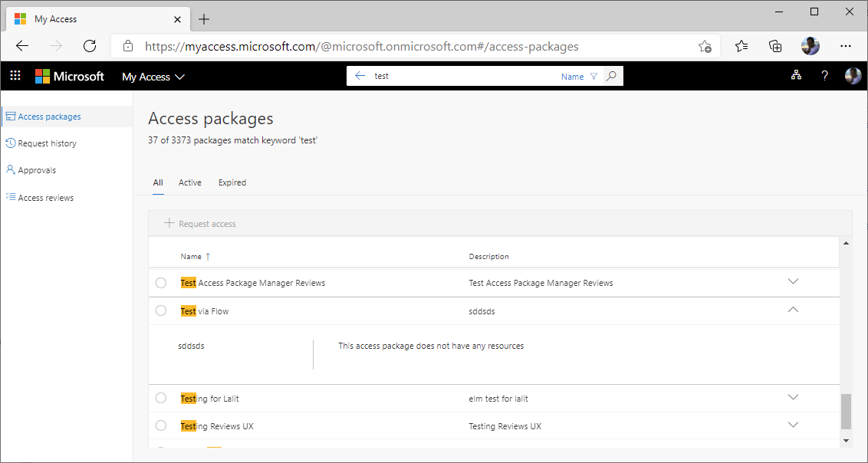
Task: Open the My Access dropdown
Action: pos(153,76)
